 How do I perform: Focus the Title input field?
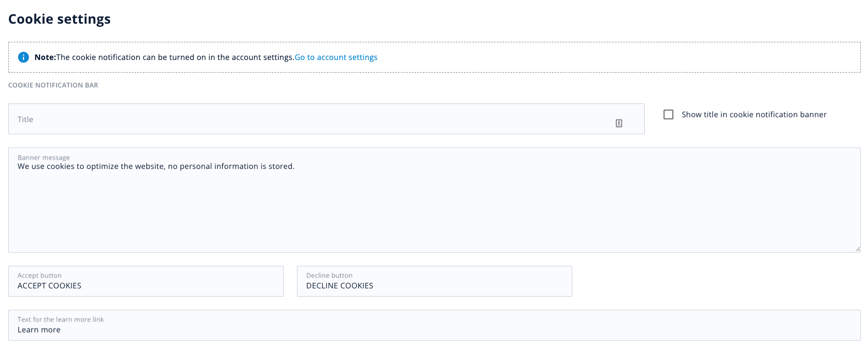pyautogui.click(x=327, y=119)
